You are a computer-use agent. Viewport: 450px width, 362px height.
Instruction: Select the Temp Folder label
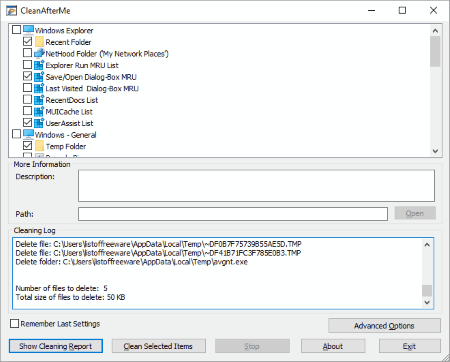66,146
